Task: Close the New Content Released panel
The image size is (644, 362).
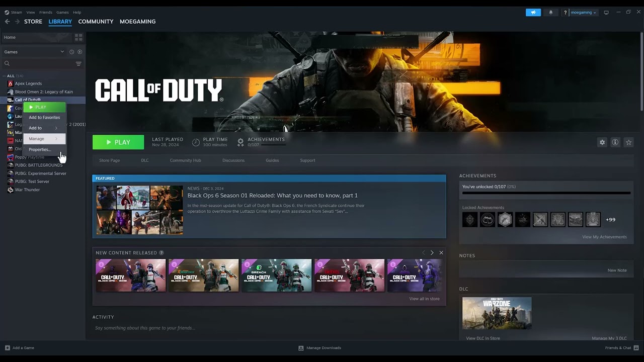Action: [x=441, y=252]
